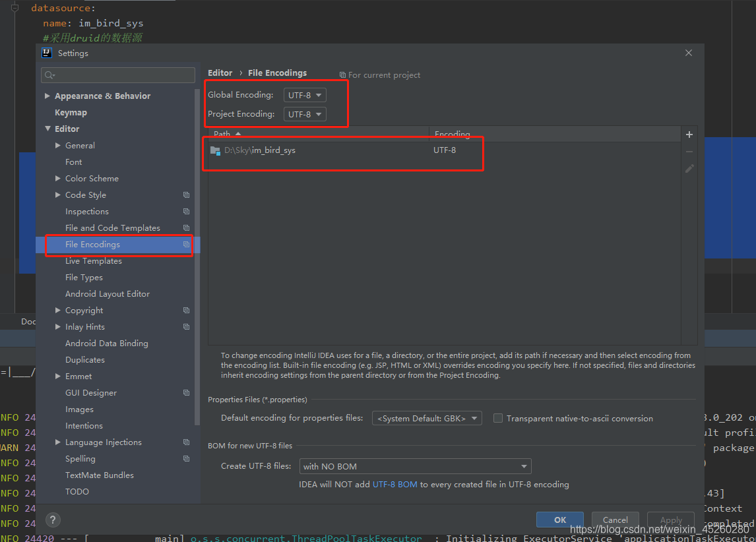Click the UTF-8 BOM link in description text
Viewport: 756px width, 542px height.
click(x=393, y=483)
